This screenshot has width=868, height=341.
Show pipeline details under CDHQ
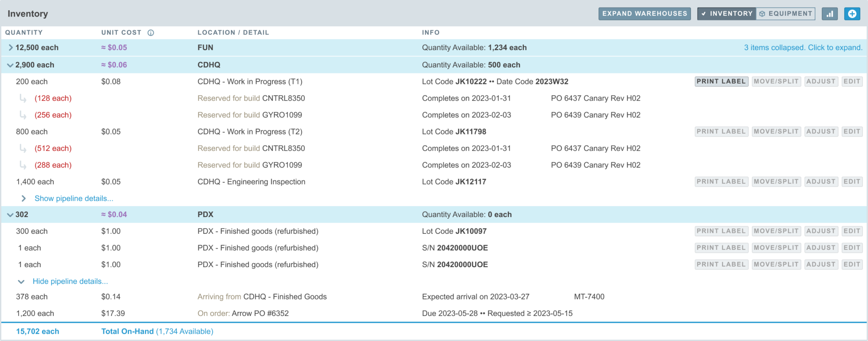coord(73,198)
